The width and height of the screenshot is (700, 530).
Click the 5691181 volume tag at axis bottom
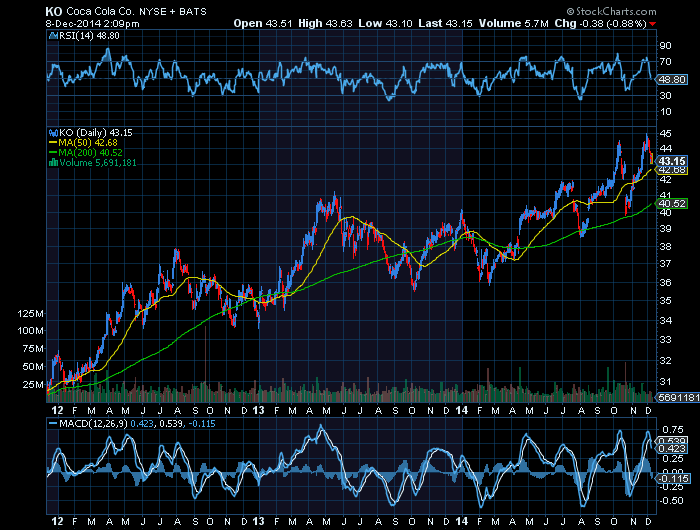pyautogui.click(x=678, y=397)
